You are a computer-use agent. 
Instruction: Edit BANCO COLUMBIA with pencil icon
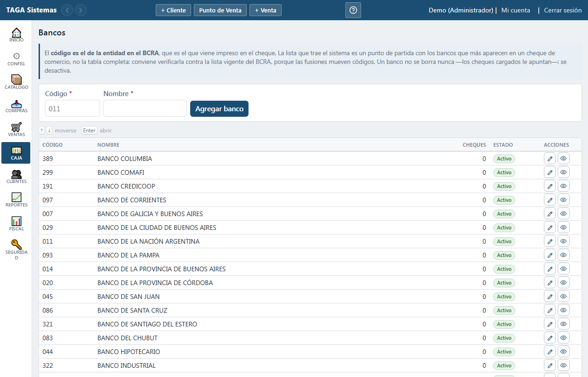click(550, 159)
